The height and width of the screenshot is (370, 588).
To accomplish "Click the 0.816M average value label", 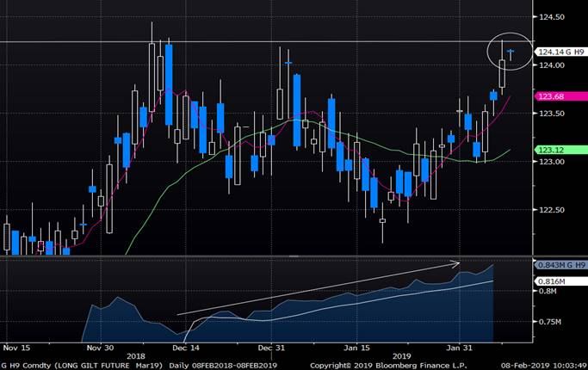I will [x=561, y=281].
